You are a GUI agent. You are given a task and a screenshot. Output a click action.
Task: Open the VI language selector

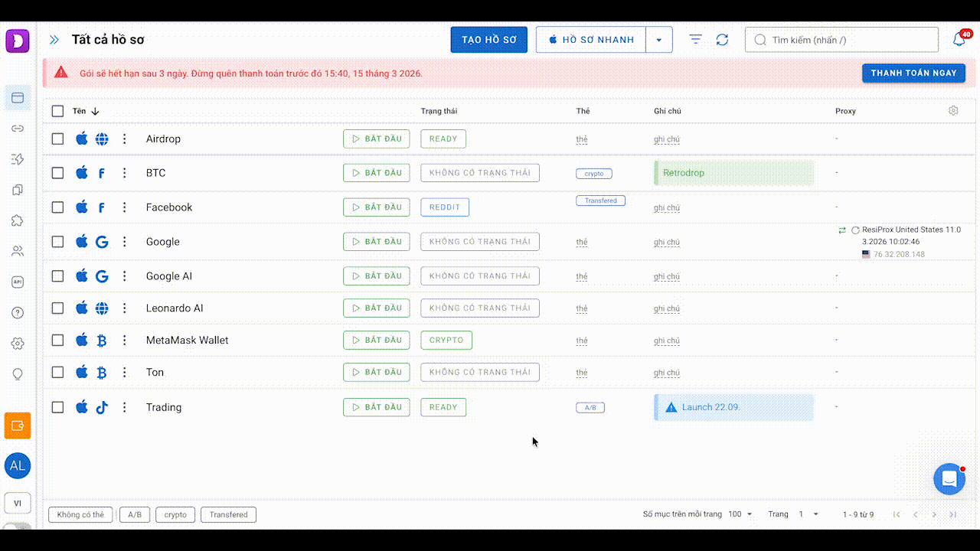[18, 503]
